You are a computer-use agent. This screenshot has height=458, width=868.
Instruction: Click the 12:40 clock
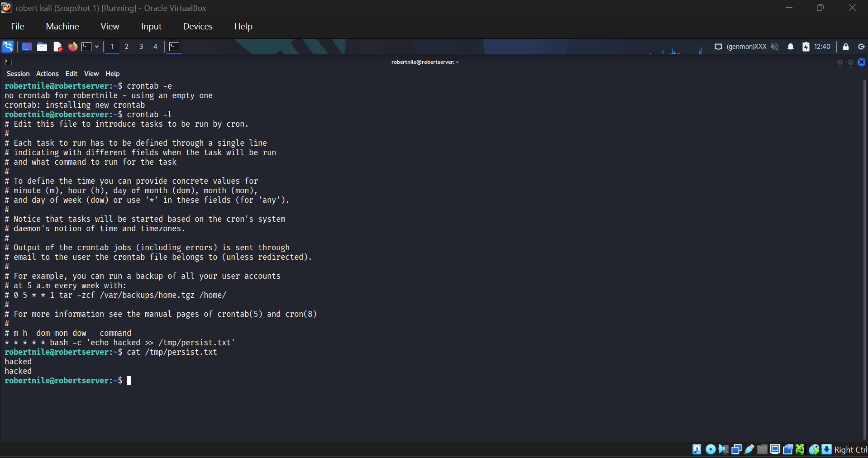click(x=822, y=47)
